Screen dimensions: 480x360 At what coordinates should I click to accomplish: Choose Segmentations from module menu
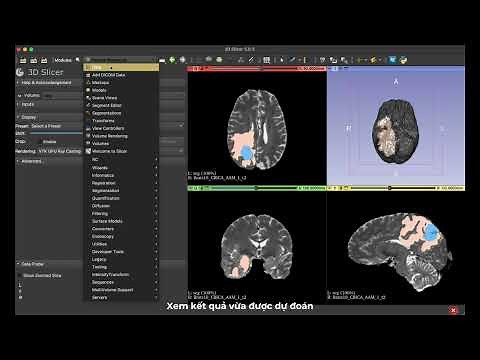click(121, 113)
